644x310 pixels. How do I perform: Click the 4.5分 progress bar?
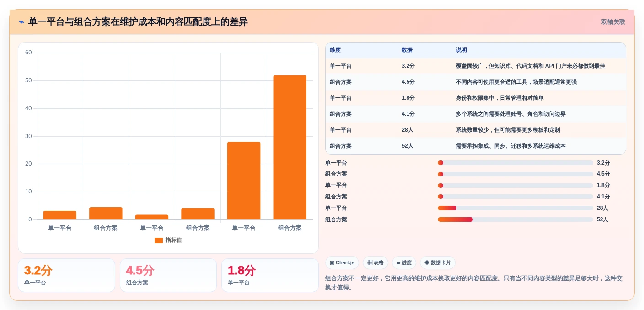coord(515,174)
